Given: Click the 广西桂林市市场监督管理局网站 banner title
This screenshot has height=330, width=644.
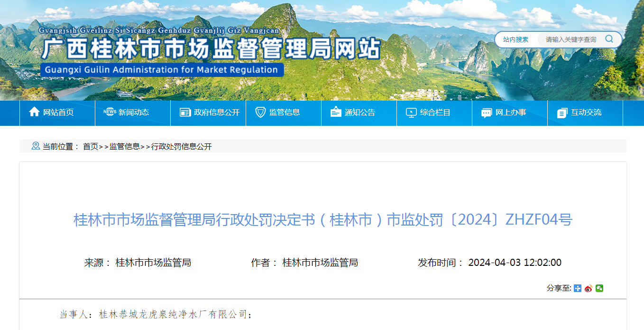Looking at the screenshot, I should click(211, 49).
